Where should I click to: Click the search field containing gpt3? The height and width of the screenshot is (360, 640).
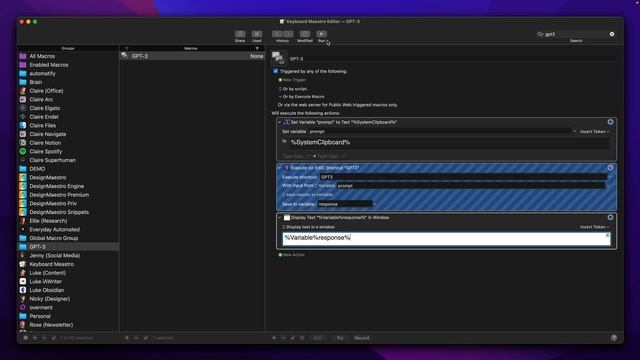pyautogui.click(x=576, y=34)
